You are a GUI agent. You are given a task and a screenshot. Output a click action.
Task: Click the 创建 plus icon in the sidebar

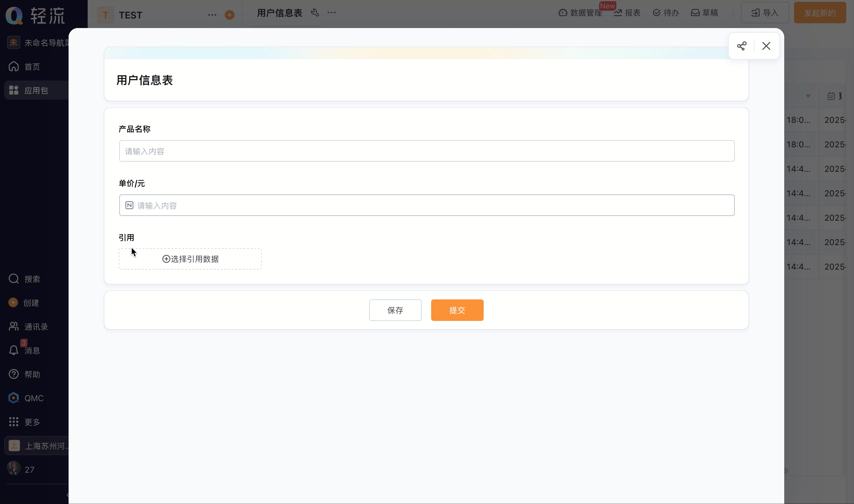13,302
